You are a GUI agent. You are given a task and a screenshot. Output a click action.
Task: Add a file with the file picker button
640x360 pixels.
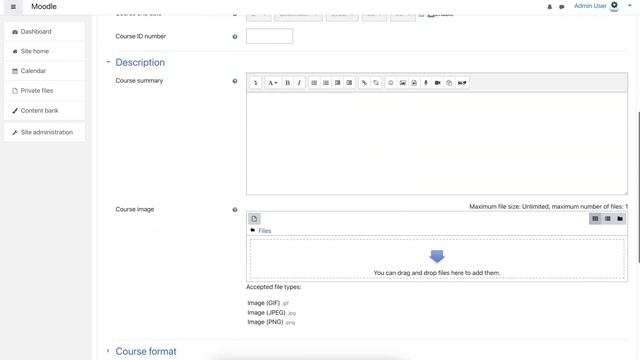254,219
